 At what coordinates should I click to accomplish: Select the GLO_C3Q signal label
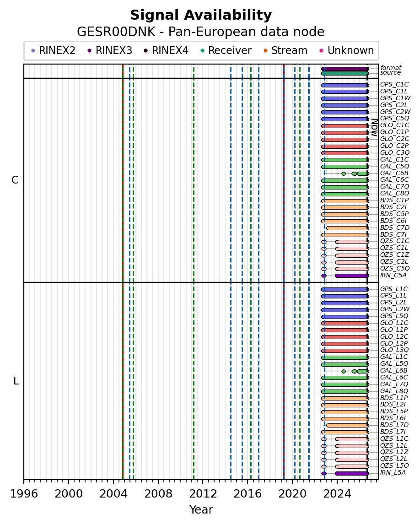[x=394, y=152]
